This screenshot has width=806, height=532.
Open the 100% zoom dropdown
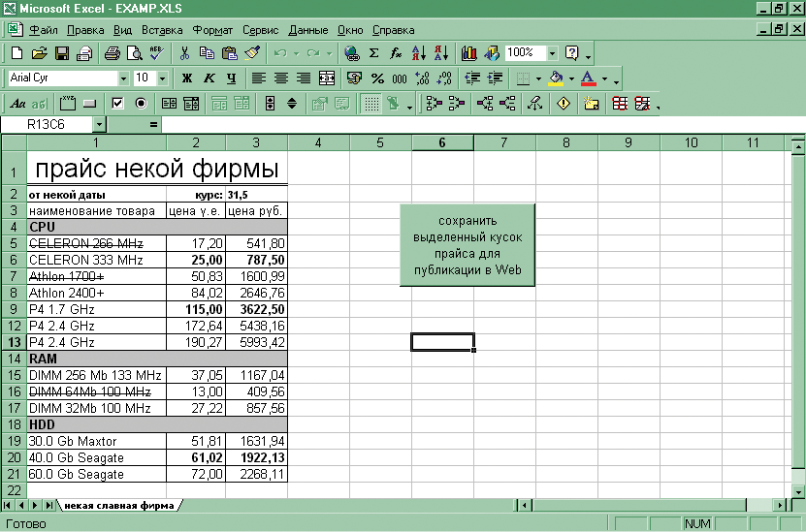click(552, 53)
